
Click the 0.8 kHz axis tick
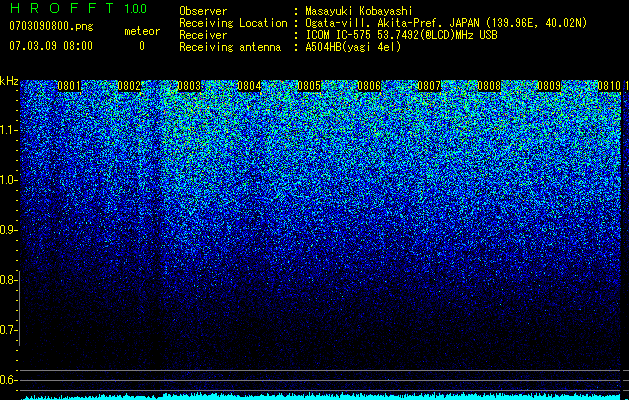click(x=9, y=280)
